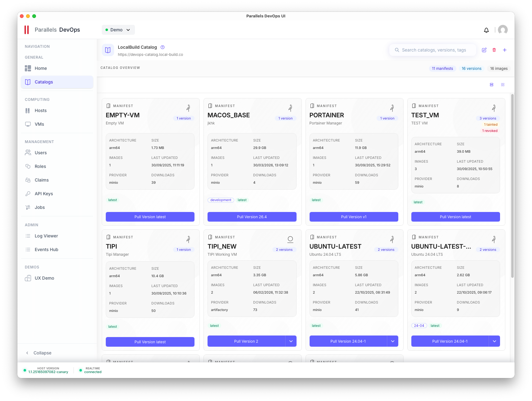532x401 pixels.
Task: Click the 16 versions badge
Action: point(472,69)
